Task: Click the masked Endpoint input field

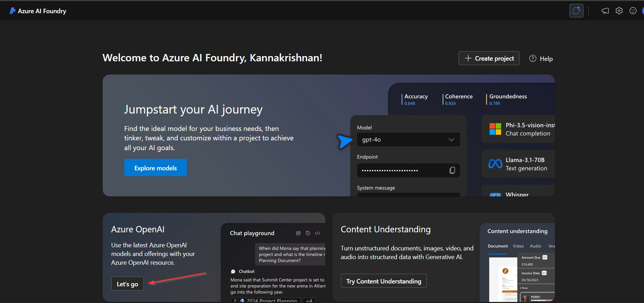Action: pyautogui.click(x=408, y=170)
